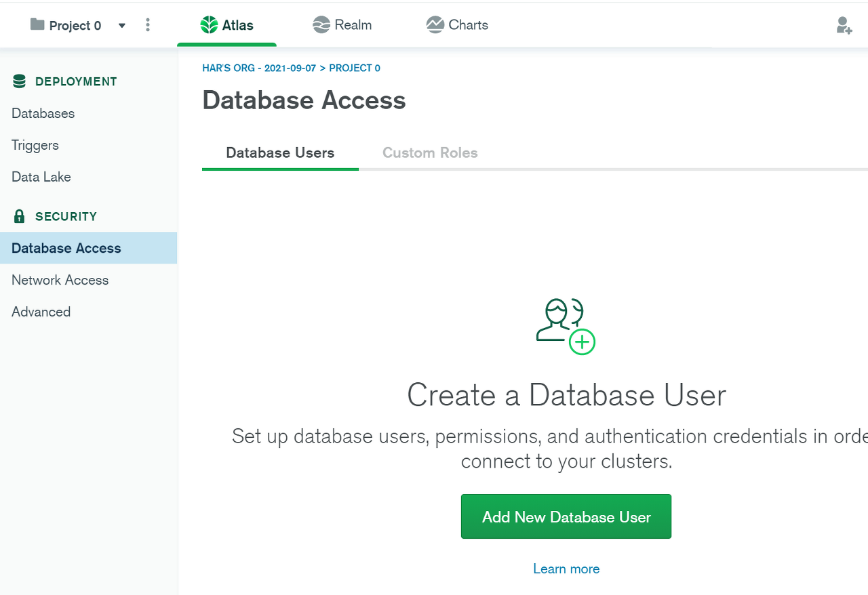Screen dimensions: 868x595
Task: Click the add user illustration icon
Action: tap(566, 326)
